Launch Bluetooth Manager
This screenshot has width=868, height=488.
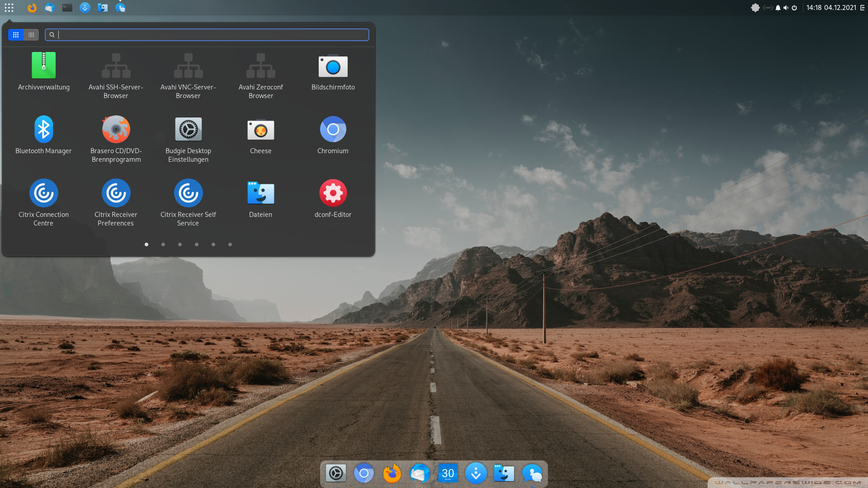click(x=43, y=129)
